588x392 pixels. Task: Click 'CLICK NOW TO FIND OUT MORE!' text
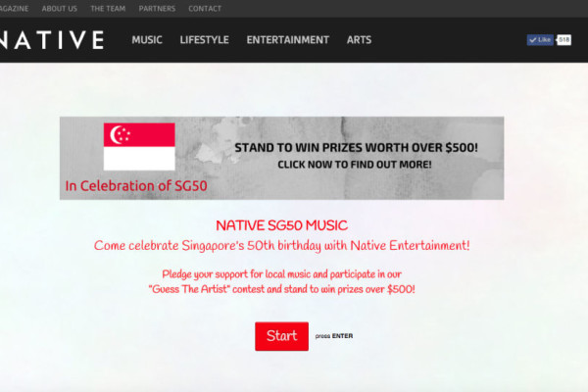355,165
